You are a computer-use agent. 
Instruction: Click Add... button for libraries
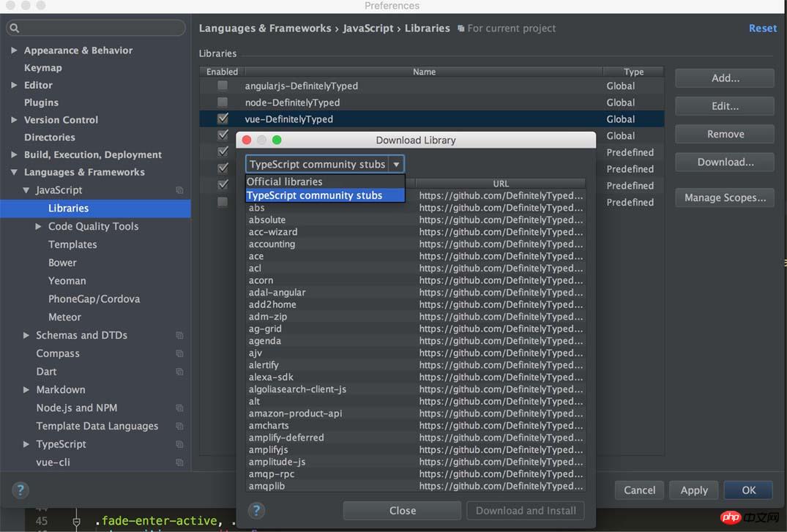pos(725,78)
